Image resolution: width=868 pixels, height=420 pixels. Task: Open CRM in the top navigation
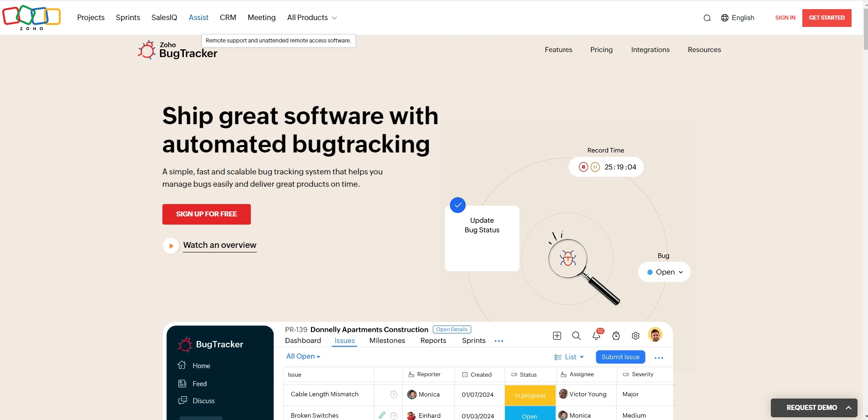tap(228, 18)
